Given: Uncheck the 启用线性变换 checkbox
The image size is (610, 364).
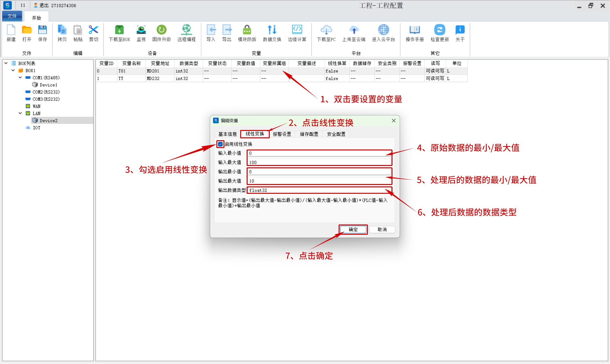Looking at the screenshot, I should (220, 144).
